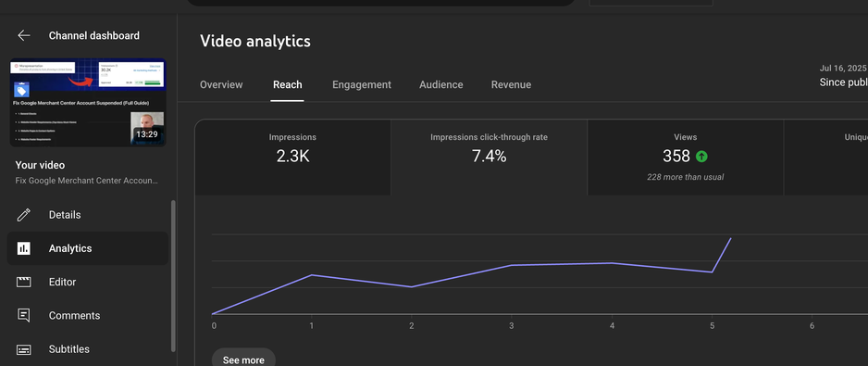868x366 pixels.
Task: Open the Subtitles icon
Action: tap(24, 349)
